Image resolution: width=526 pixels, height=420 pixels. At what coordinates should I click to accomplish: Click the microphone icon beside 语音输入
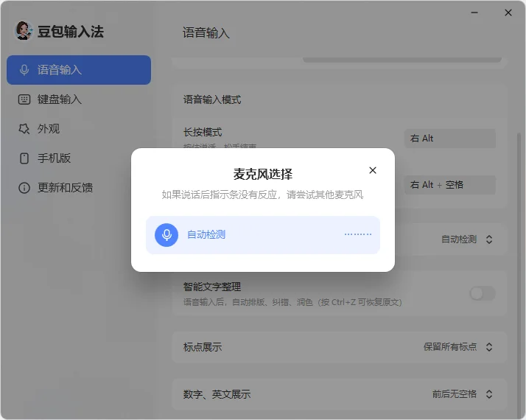24,70
